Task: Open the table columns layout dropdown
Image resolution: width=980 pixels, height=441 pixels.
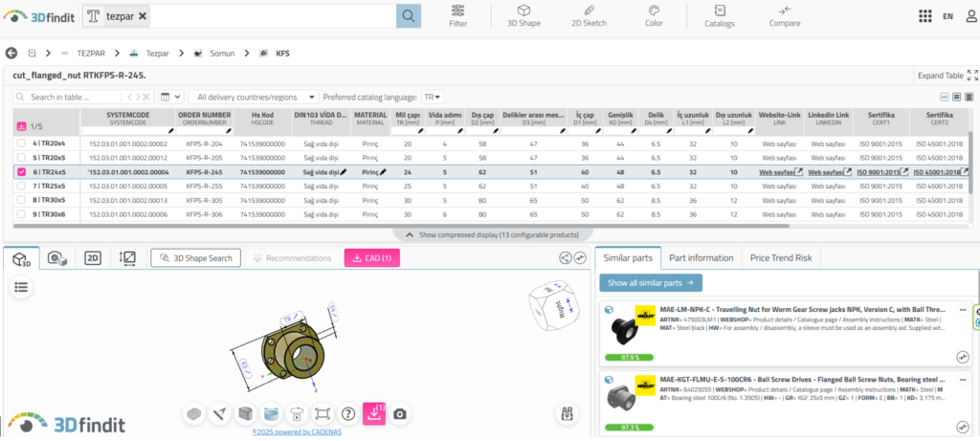Action: (x=170, y=97)
